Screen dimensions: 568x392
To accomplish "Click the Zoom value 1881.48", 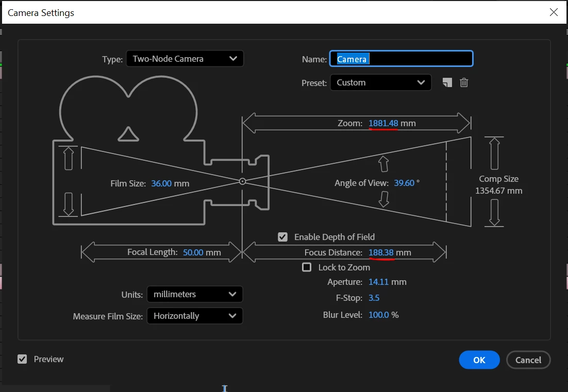I will click(x=383, y=123).
